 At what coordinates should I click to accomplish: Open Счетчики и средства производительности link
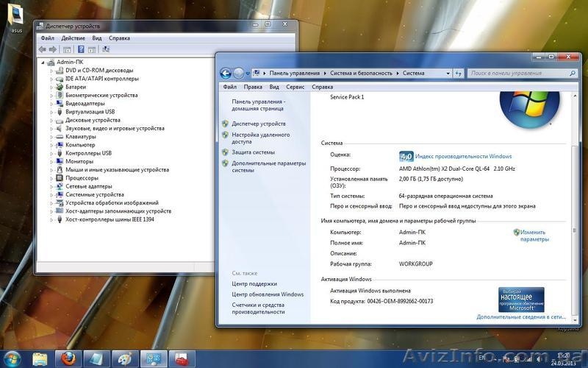point(258,308)
